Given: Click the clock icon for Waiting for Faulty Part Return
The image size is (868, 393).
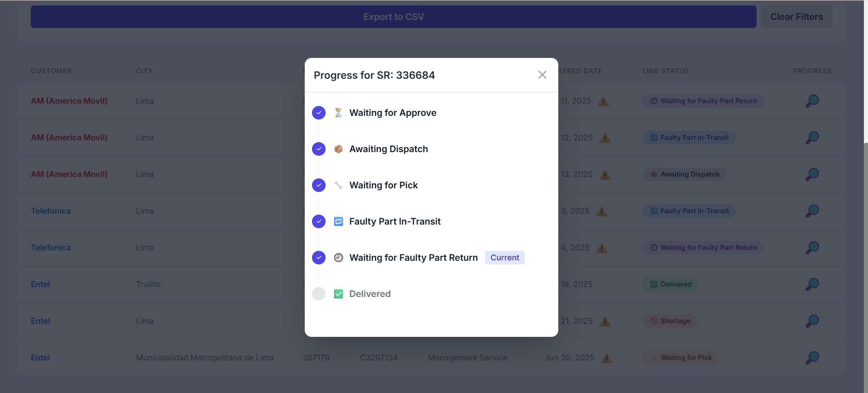Looking at the screenshot, I should 338,258.
